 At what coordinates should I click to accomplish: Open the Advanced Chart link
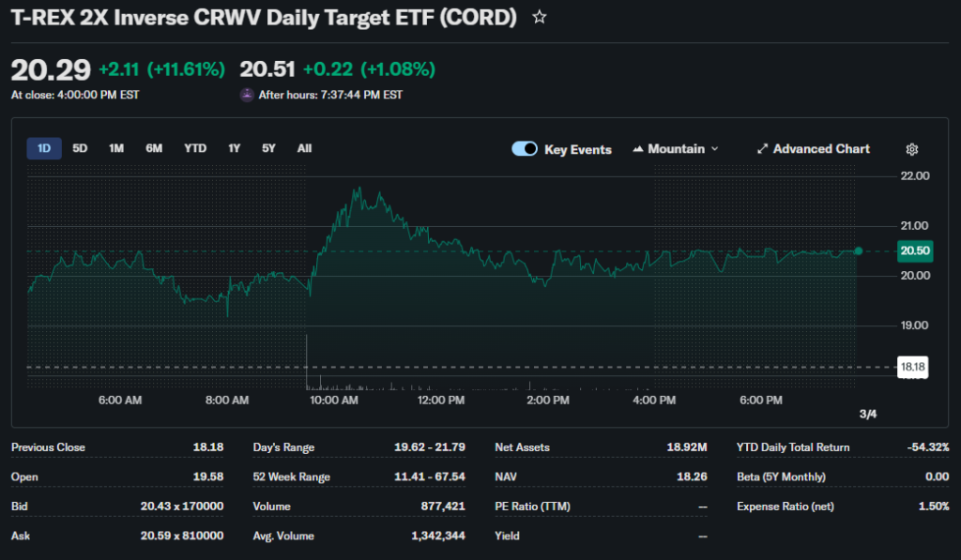point(821,149)
